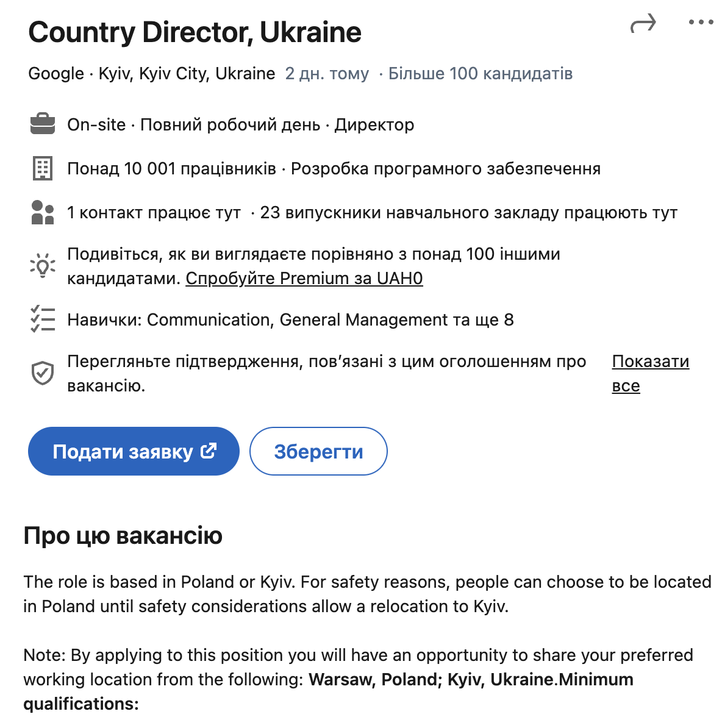This screenshot has height=728, width=722.
Task: Click the briefcase workplace icon
Action: click(x=42, y=124)
